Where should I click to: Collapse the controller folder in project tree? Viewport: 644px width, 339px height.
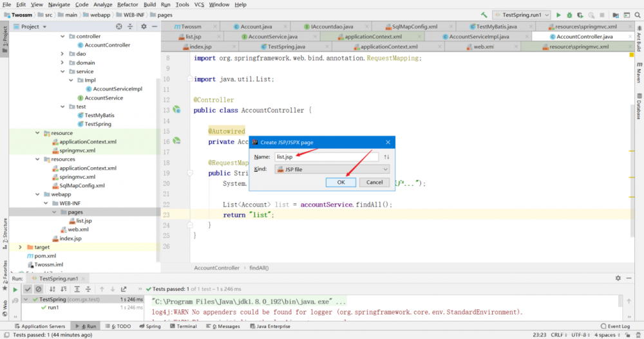63,37
